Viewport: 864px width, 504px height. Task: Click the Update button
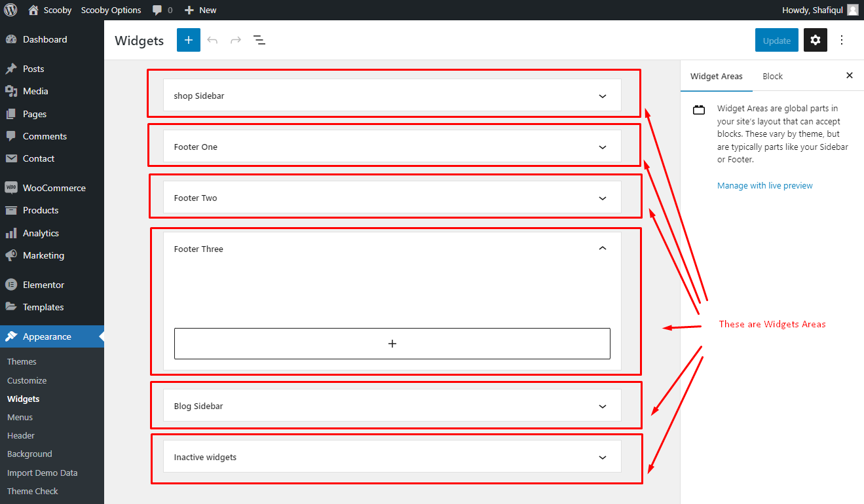tap(777, 40)
